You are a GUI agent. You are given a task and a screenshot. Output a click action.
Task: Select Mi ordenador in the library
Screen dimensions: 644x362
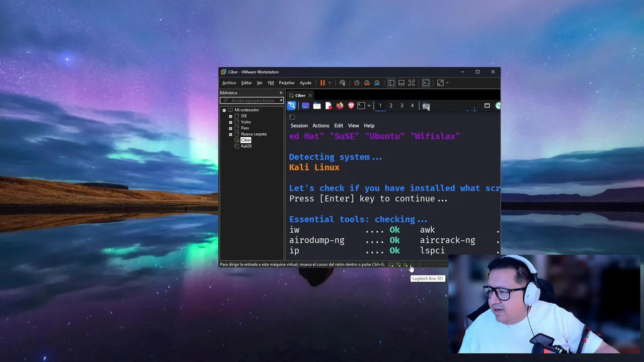point(247,110)
